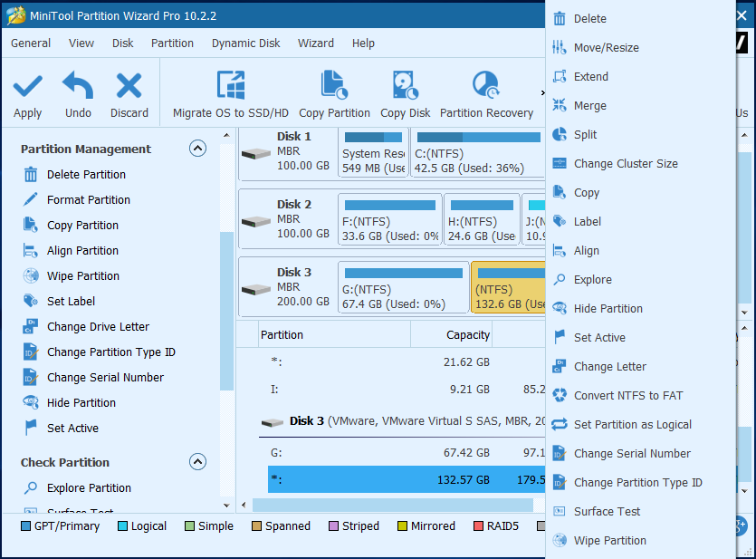This screenshot has width=756, height=559.
Task: Select the G:(NTFS) block on Disk 3
Action: tap(404, 288)
